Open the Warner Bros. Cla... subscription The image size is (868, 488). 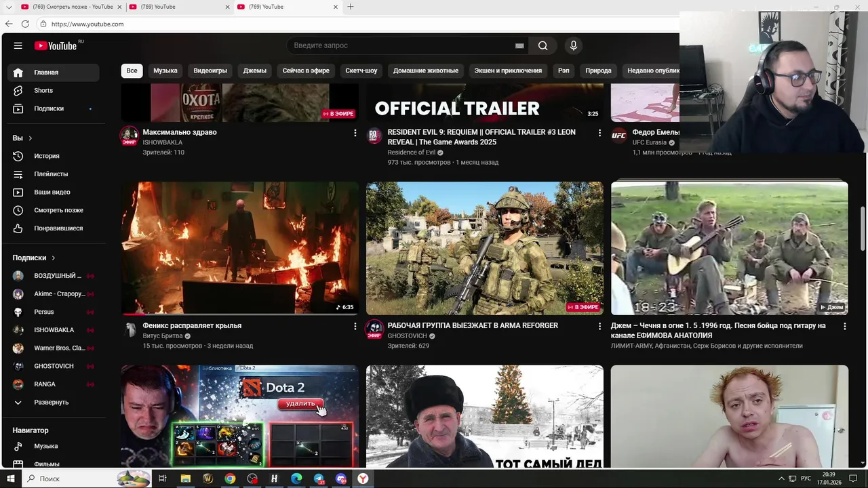pyautogui.click(x=54, y=348)
